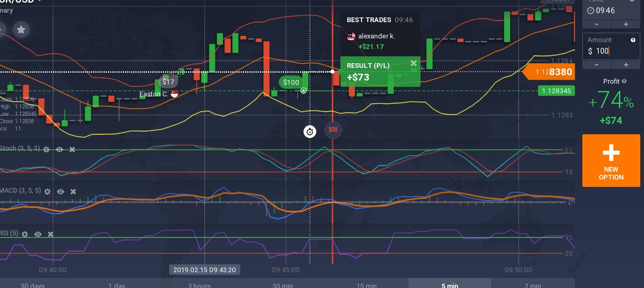The height and width of the screenshot is (288, 644).
Task: Click the red expiration flag icon
Action: tap(333, 130)
